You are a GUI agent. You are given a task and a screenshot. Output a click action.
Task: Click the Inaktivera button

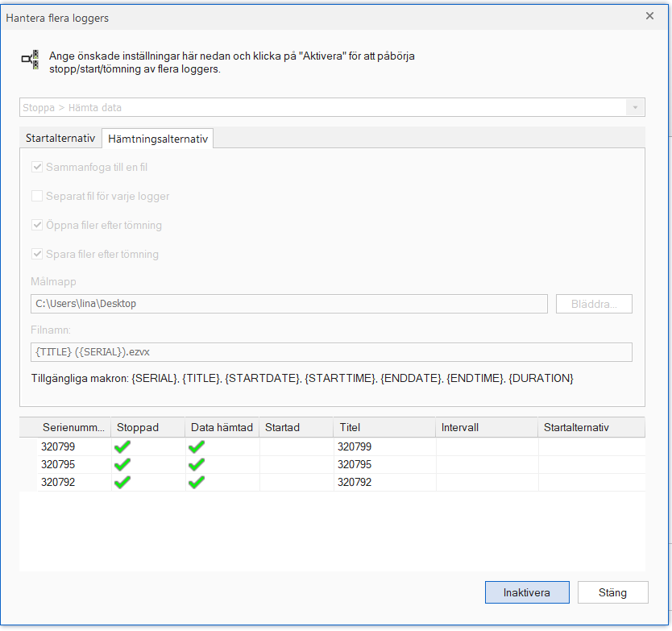coord(527,592)
